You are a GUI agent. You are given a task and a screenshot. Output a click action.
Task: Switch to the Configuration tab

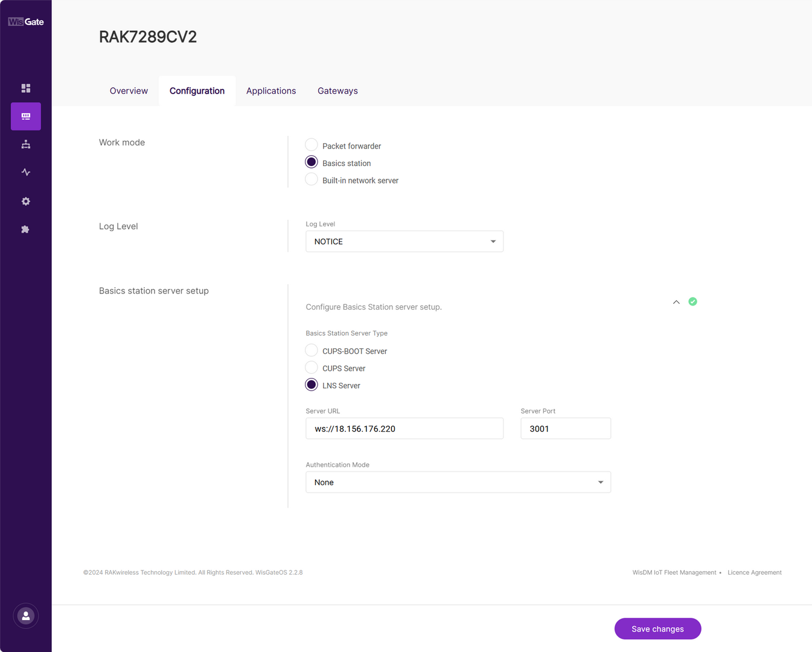pos(197,91)
